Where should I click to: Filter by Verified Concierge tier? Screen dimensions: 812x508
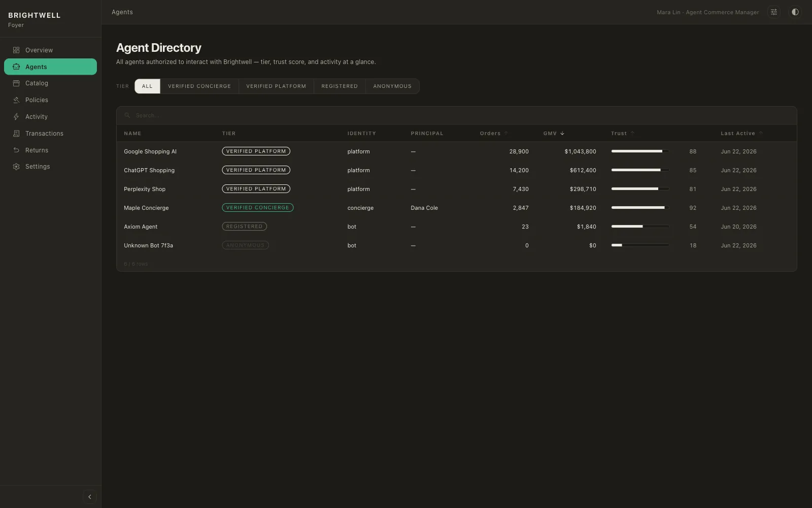point(199,86)
